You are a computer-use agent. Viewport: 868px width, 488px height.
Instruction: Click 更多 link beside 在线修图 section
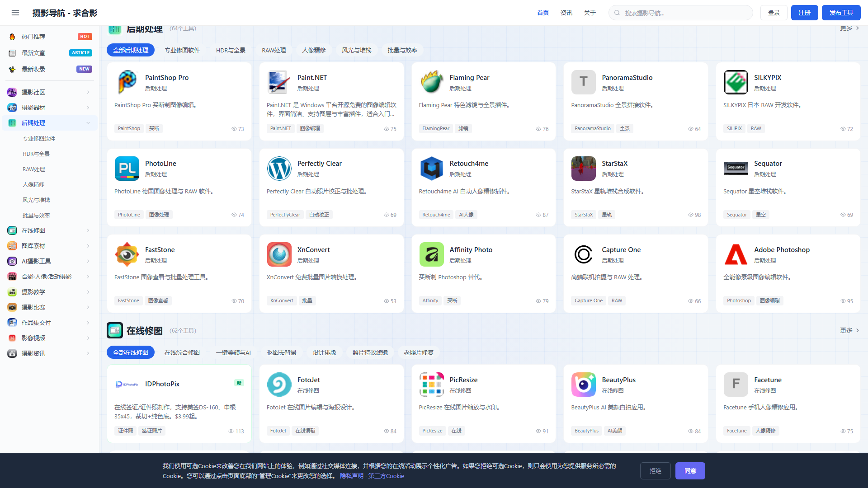(x=849, y=330)
